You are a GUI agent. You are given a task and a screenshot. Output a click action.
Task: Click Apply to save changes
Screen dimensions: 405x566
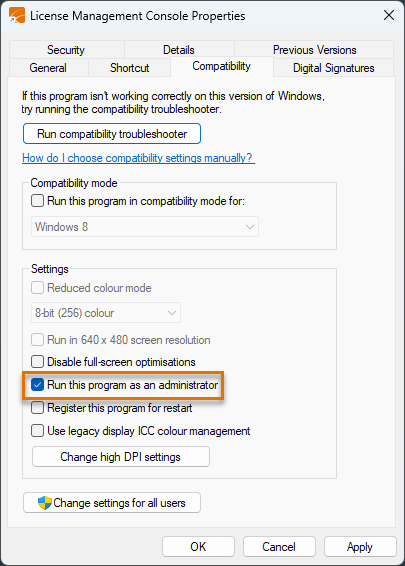(x=360, y=547)
